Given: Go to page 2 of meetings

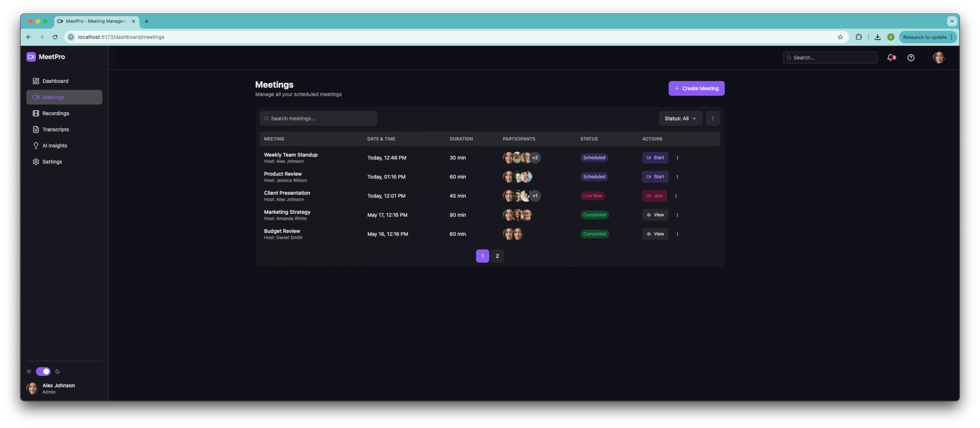Looking at the screenshot, I should (497, 256).
